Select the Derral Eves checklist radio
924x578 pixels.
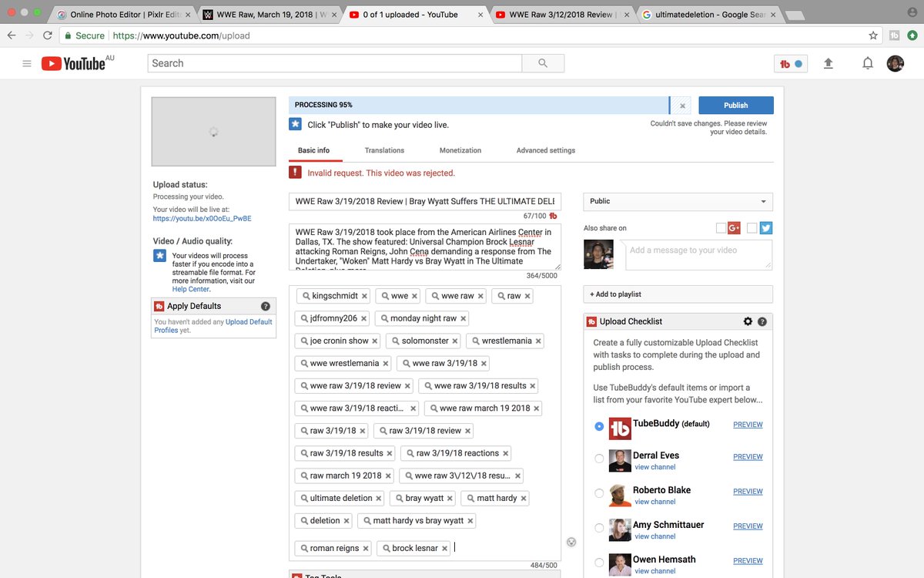tap(599, 459)
